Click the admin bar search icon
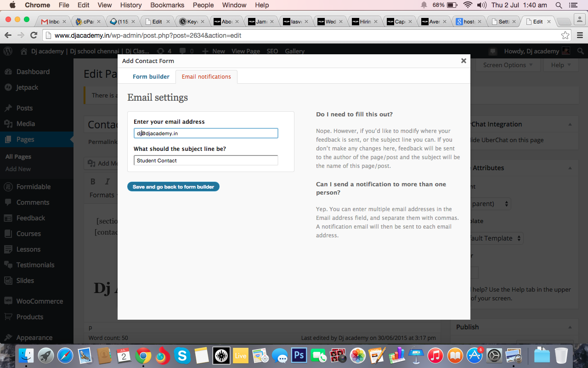 pyautogui.click(x=581, y=51)
